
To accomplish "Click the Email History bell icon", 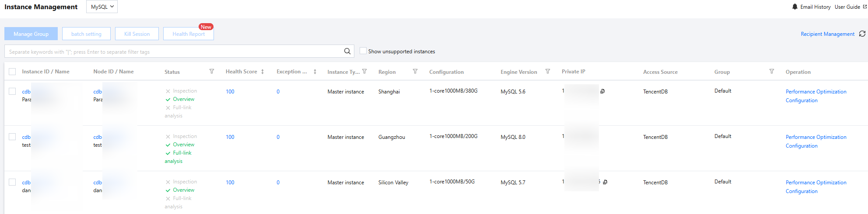I will click(x=795, y=7).
